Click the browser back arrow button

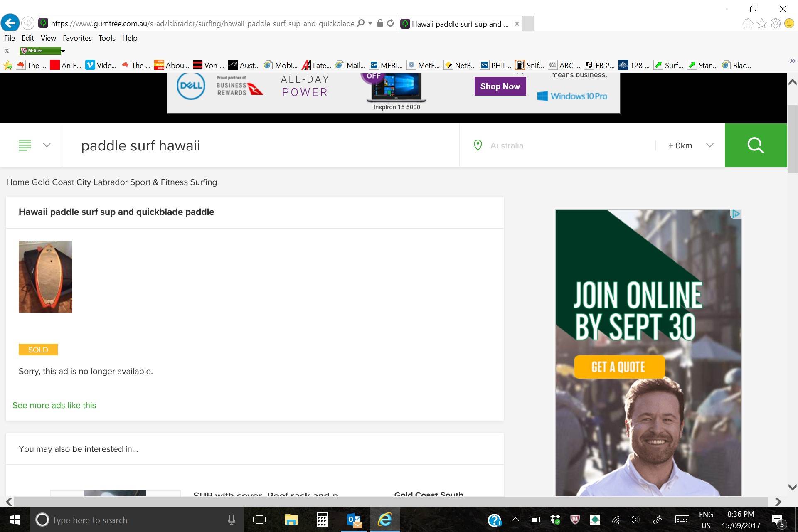10,23
